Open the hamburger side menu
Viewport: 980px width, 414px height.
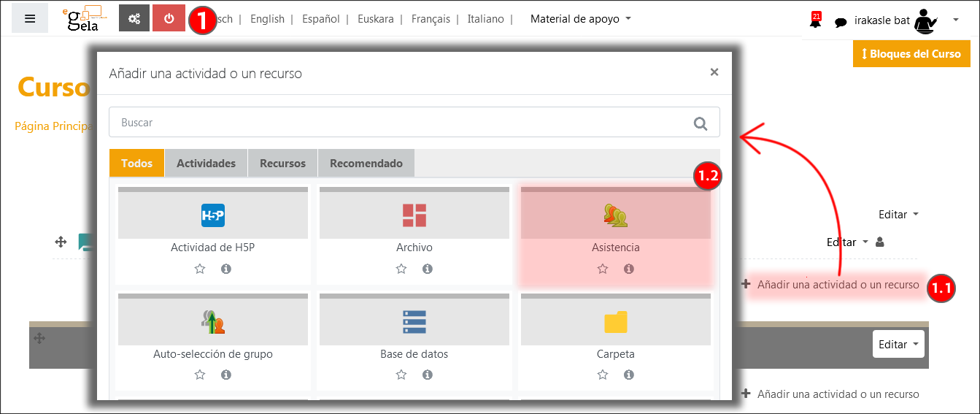pyautogui.click(x=30, y=19)
